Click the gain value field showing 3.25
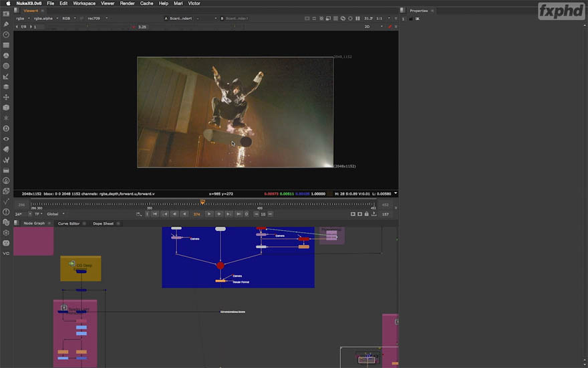The width and height of the screenshot is (588, 368). (x=142, y=27)
